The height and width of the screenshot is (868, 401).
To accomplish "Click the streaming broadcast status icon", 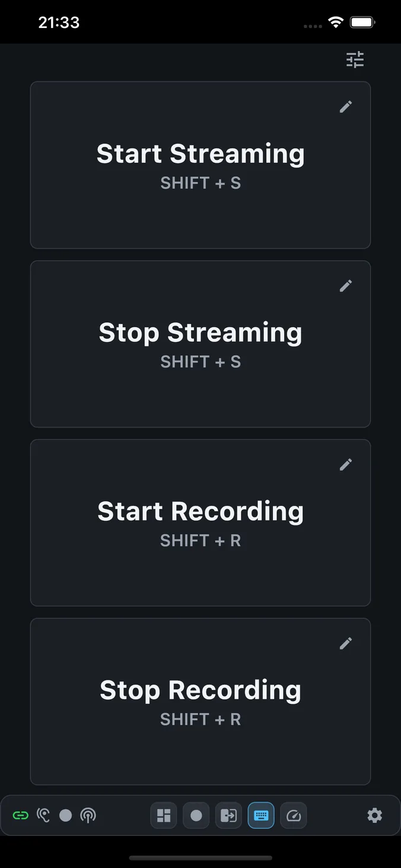I will [x=88, y=816].
